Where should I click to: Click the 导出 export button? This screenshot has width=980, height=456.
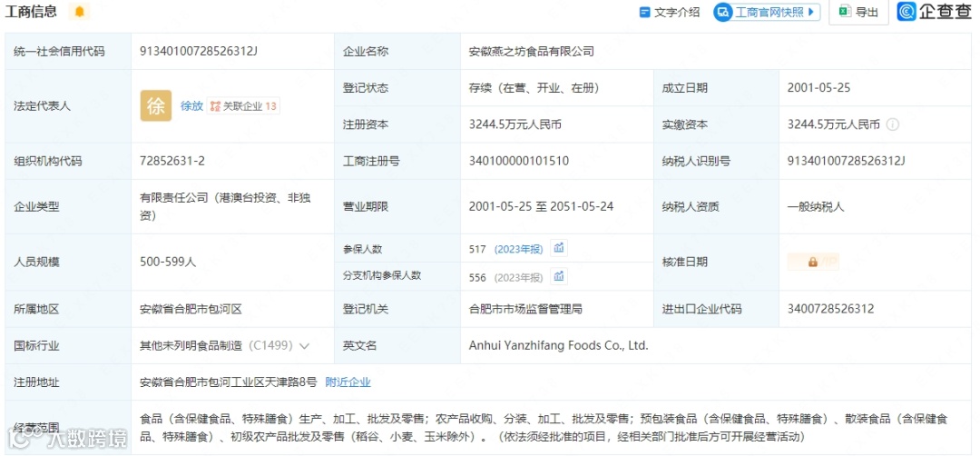point(858,12)
